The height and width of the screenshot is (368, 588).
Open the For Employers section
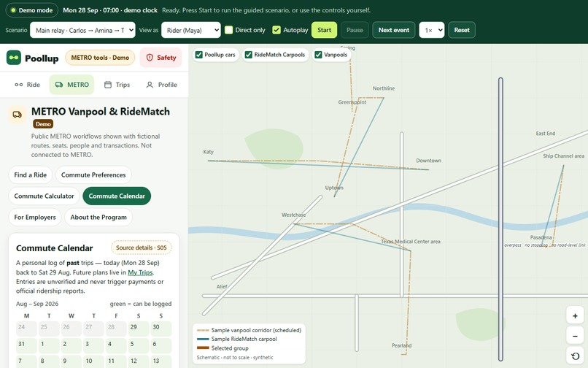click(35, 217)
